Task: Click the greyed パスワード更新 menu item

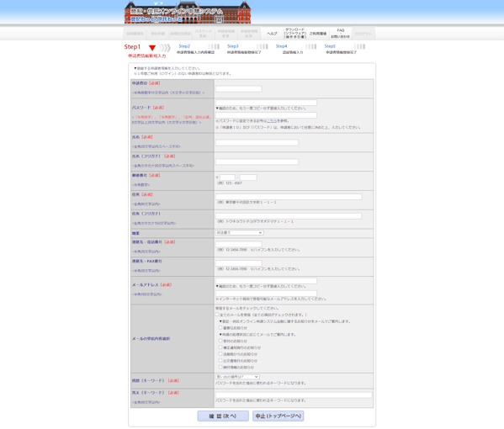Action: pos(203,34)
